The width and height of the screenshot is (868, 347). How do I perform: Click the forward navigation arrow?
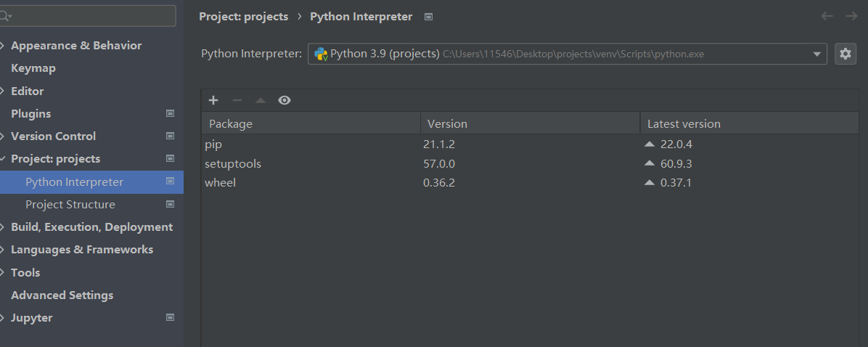851,16
